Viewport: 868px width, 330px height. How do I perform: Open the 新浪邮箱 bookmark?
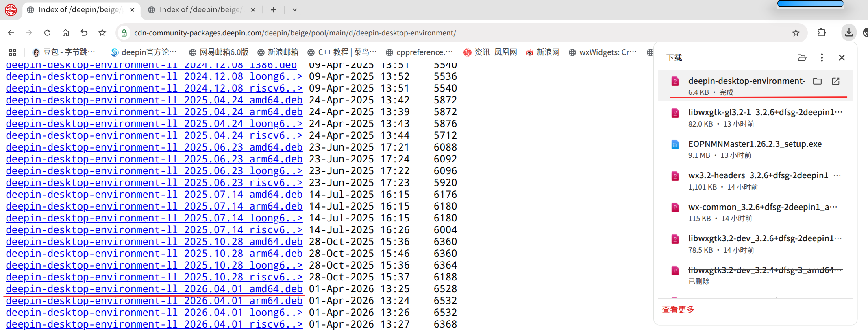278,52
